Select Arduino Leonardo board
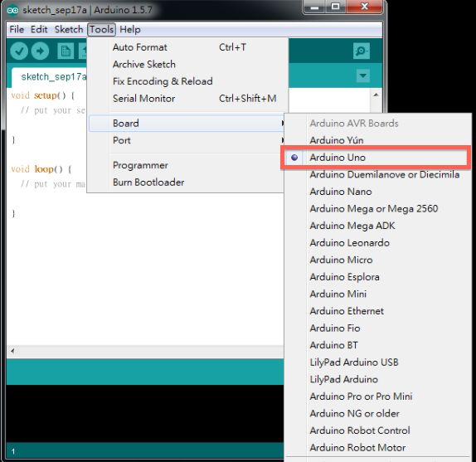 pos(377,243)
